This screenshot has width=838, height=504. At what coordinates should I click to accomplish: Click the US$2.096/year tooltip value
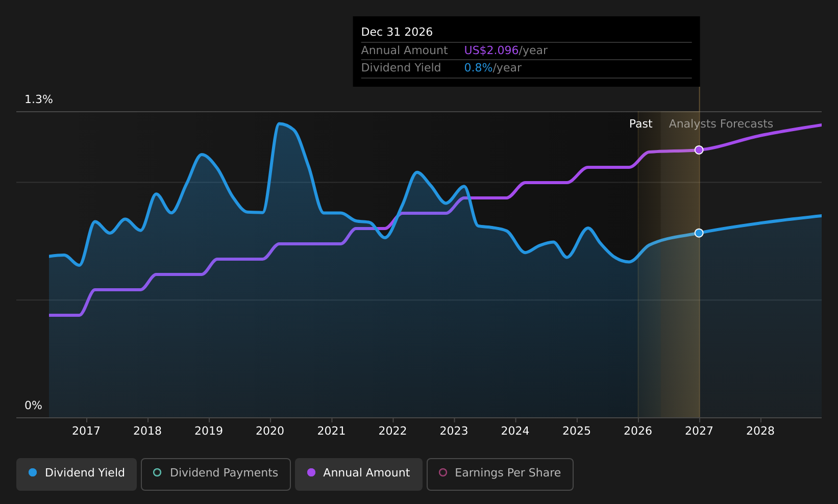505,51
